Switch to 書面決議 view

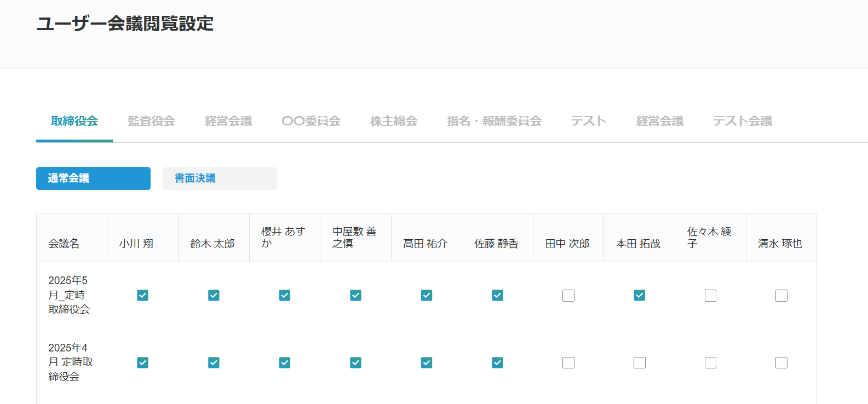click(220, 178)
